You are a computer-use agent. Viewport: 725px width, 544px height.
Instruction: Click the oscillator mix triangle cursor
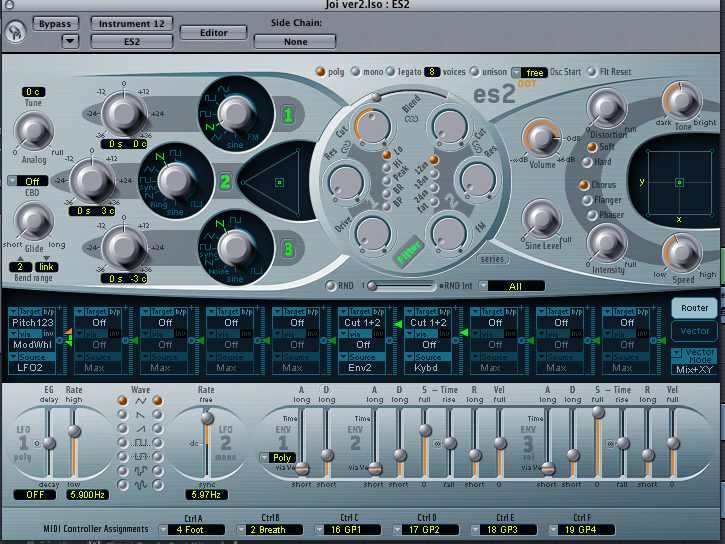click(x=279, y=183)
